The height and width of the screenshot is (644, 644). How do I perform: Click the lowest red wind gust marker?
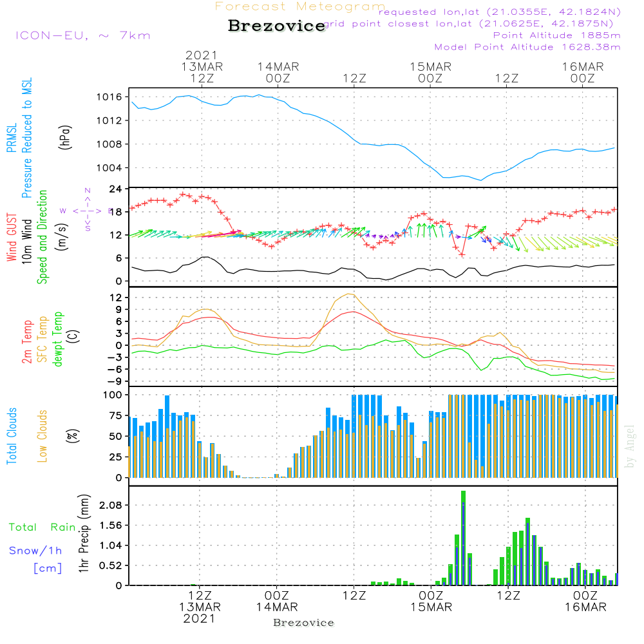coord(462,254)
